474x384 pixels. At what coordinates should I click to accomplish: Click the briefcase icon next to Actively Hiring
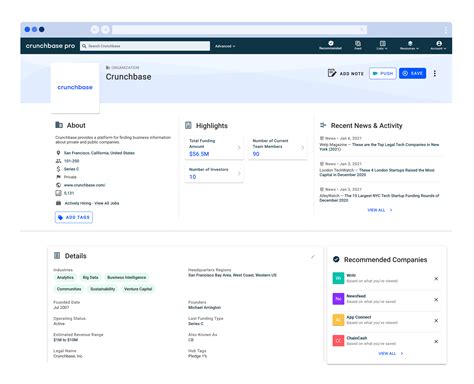pos(58,203)
